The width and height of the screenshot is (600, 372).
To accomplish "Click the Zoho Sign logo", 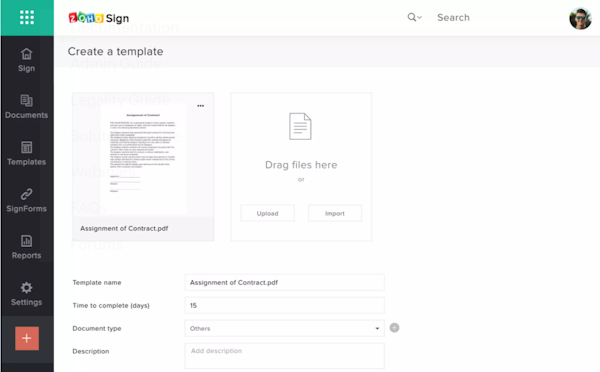I will pyautogui.click(x=99, y=18).
